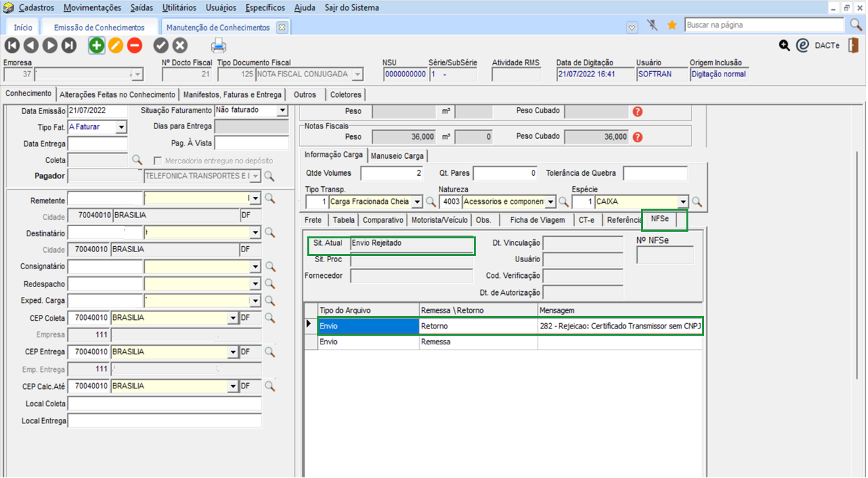Click the DACTe button

827,46
